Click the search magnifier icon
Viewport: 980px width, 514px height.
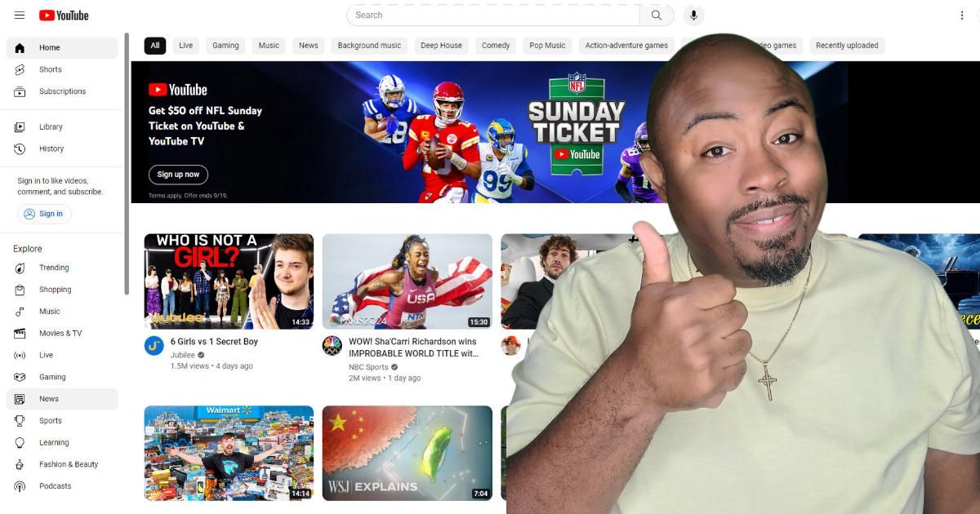[x=657, y=15]
